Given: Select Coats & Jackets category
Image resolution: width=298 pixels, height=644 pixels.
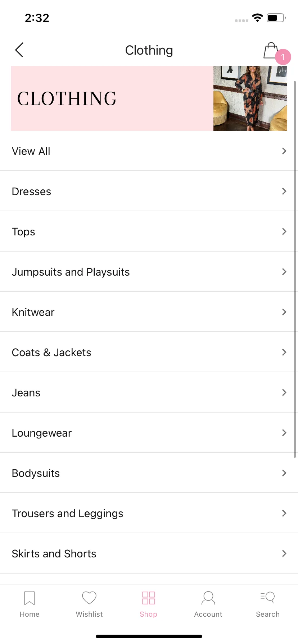Looking at the screenshot, I should pos(51,353).
